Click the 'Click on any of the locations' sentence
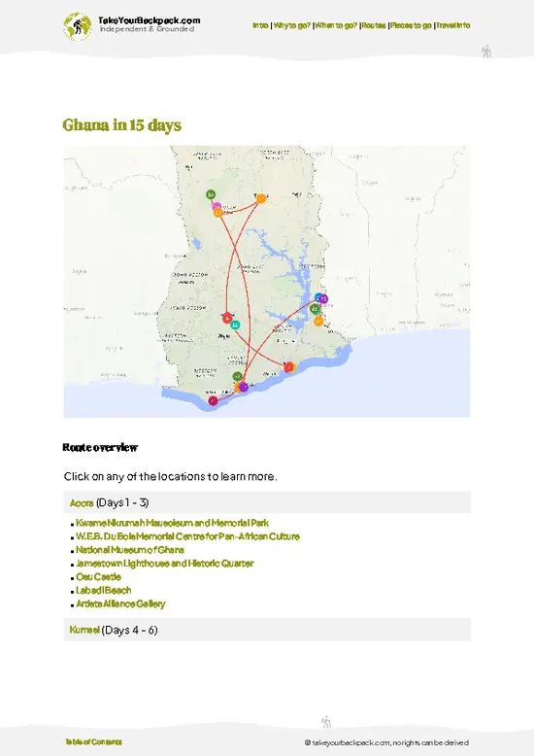Viewport: 534px width, 756px height. click(170, 476)
